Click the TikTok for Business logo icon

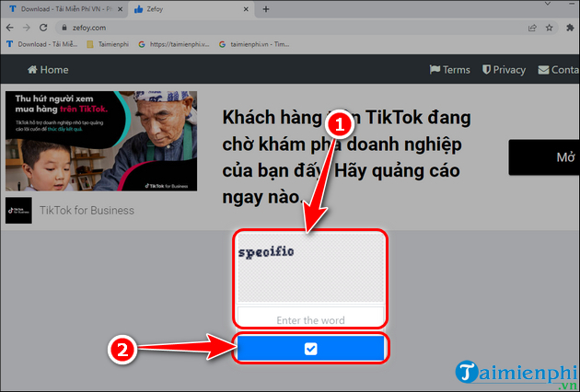tap(18, 210)
